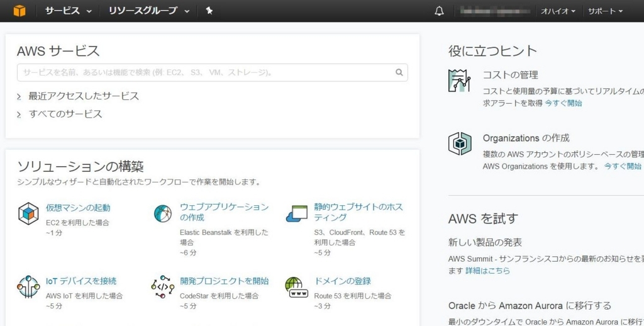Open the サポート dropdown menu
The width and height of the screenshot is (644, 326).
pyautogui.click(x=605, y=11)
